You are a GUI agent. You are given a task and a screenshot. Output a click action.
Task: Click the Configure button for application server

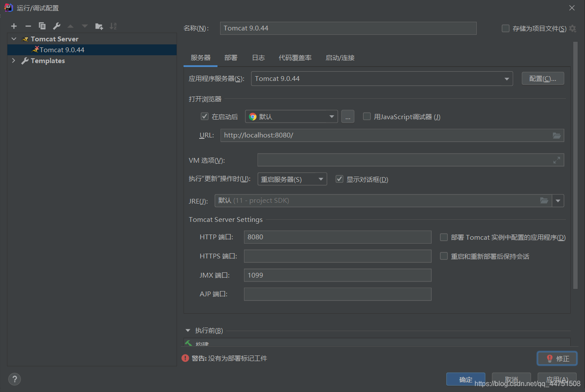coord(543,79)
